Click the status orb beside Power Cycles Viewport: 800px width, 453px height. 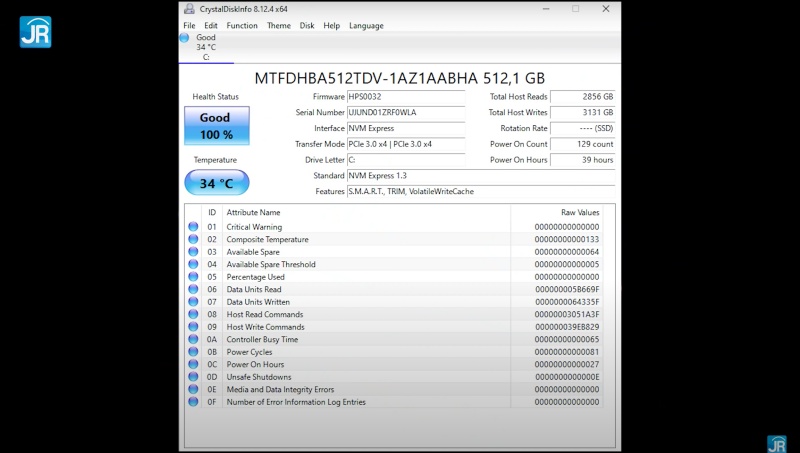[193, 352]
